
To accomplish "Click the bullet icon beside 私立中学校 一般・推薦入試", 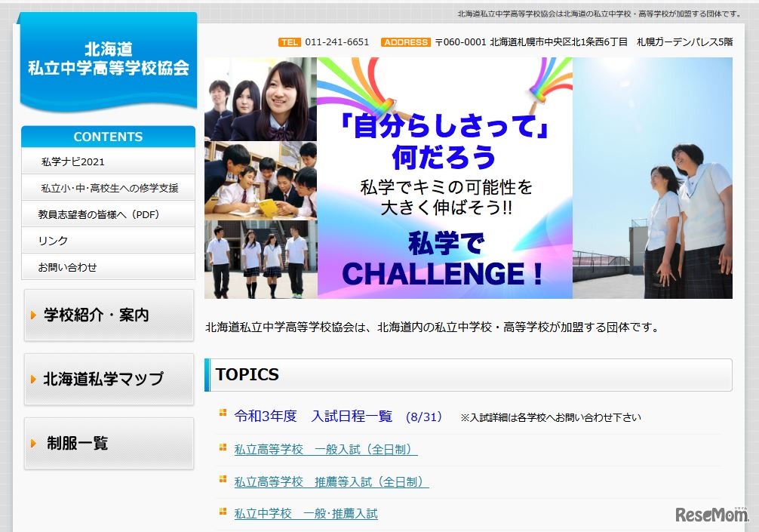I will pos(223,513).
